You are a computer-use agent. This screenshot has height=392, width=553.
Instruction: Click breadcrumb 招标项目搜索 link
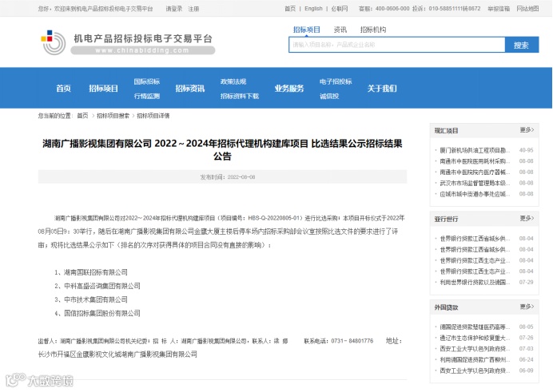[113, 116]
